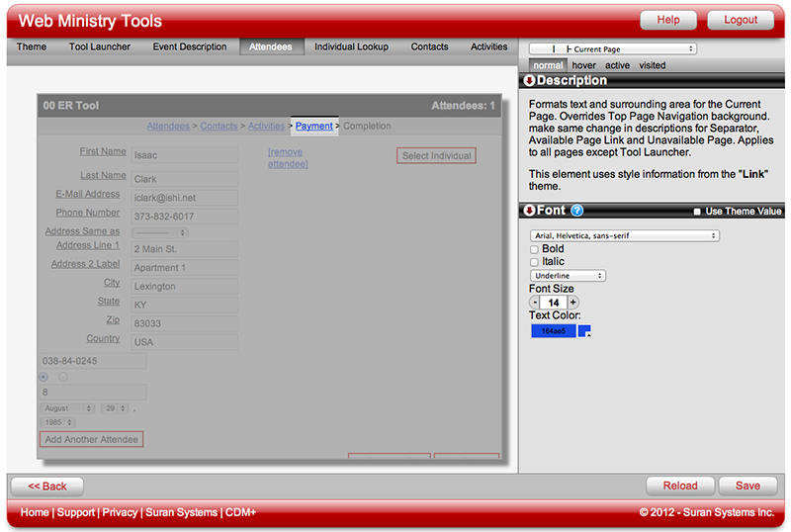Screen dimensions: 791x532
Task: Increase font size with plus button
Action: (573, 303)
